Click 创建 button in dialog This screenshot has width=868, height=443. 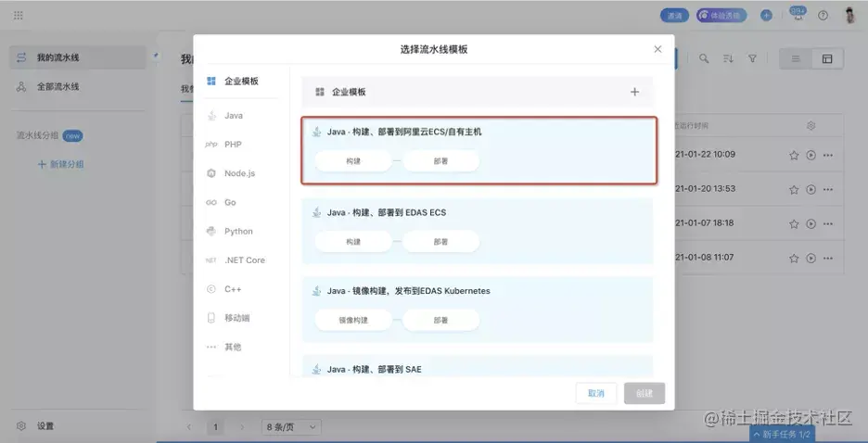[645, 393]
